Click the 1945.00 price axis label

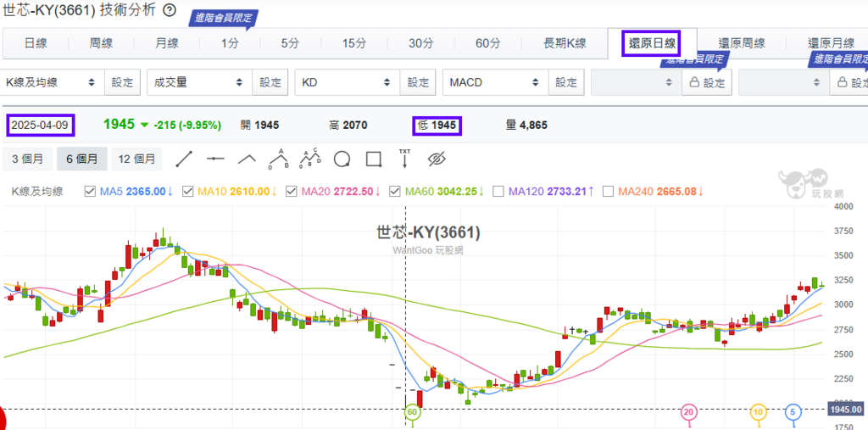tap(846, 410)
